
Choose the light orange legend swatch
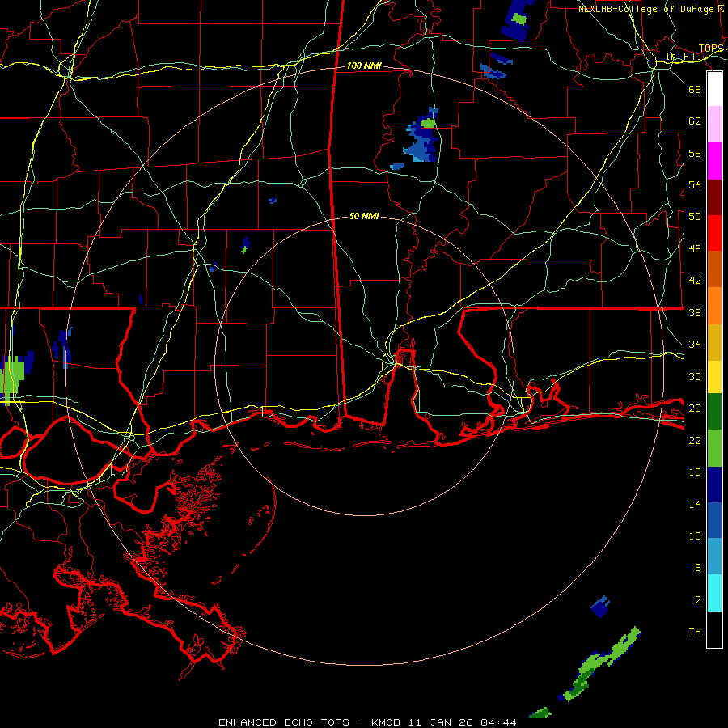coord(714,306)
